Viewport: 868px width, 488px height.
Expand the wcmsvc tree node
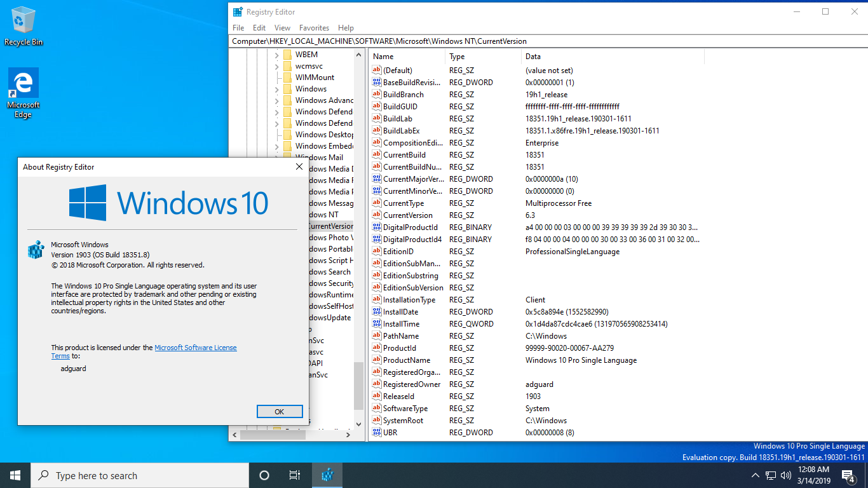point(276,66)
